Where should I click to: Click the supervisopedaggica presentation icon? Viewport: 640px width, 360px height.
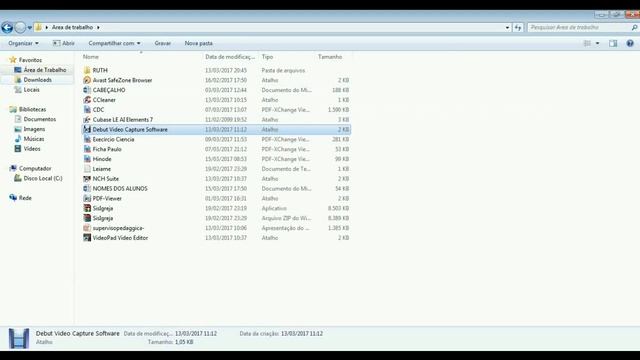point(87,228)
